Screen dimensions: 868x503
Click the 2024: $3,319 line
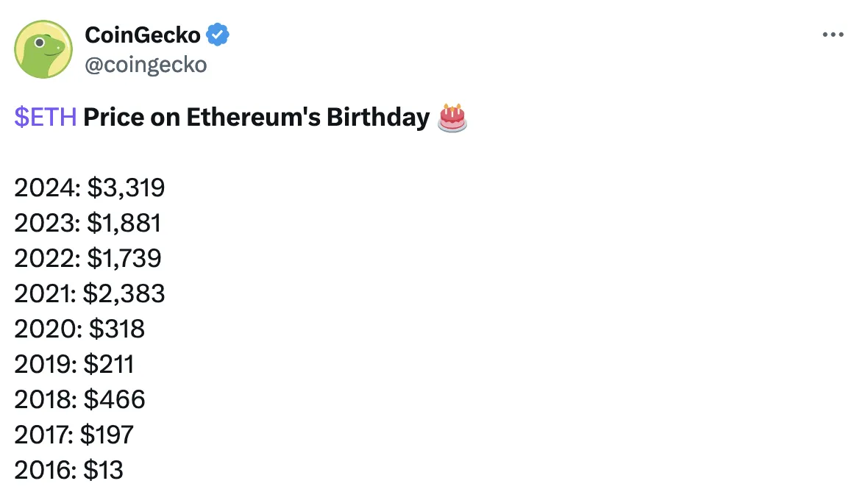(89, 188)
